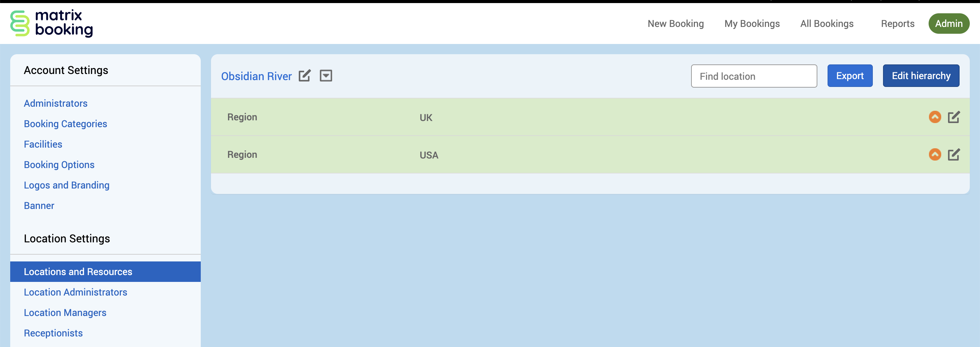Go to Logos and Branding
980x347 pixels.
click(67, 185)
